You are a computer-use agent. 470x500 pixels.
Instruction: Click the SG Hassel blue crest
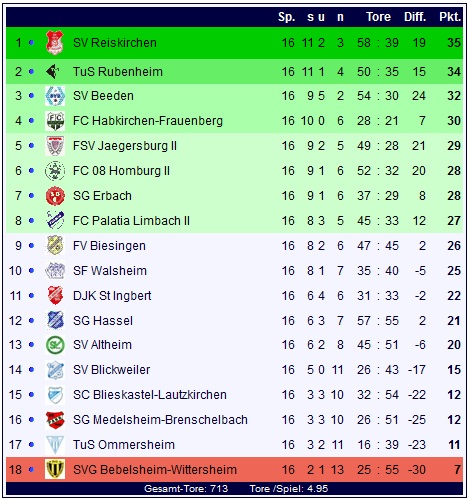tap(55, 320)
